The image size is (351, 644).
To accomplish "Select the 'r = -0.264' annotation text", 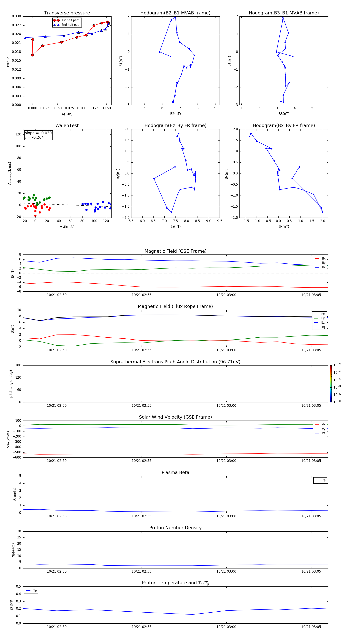I will coord(35,137).
